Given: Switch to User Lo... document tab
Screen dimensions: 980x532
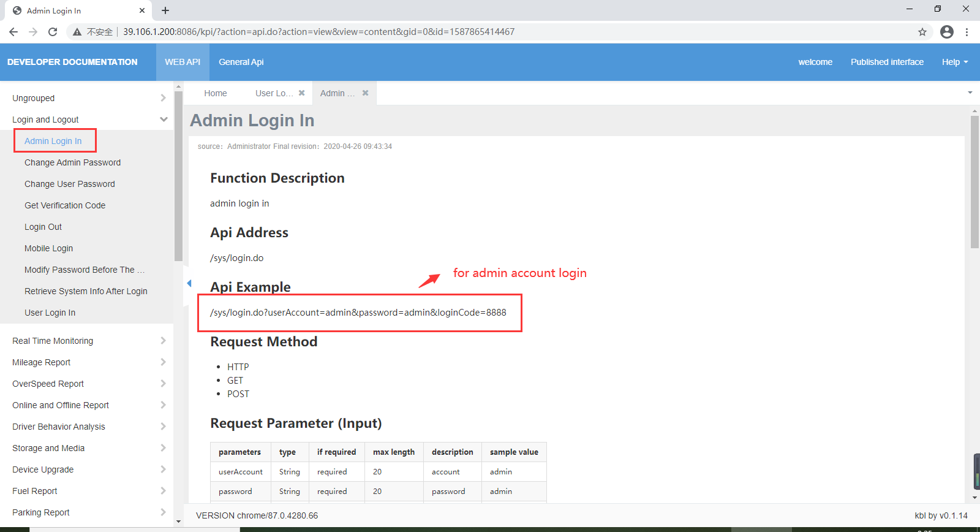Looking at the screenshot, I should point(274,93).
